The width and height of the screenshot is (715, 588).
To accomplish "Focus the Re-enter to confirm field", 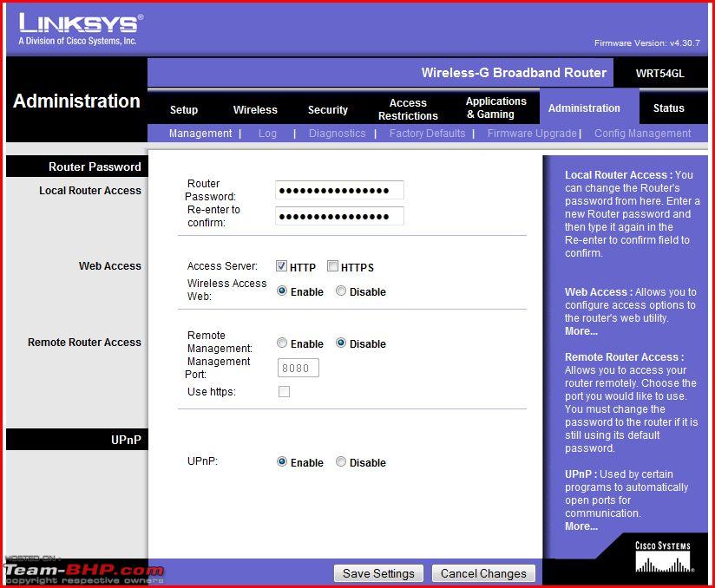I will (x=339, y=216).
